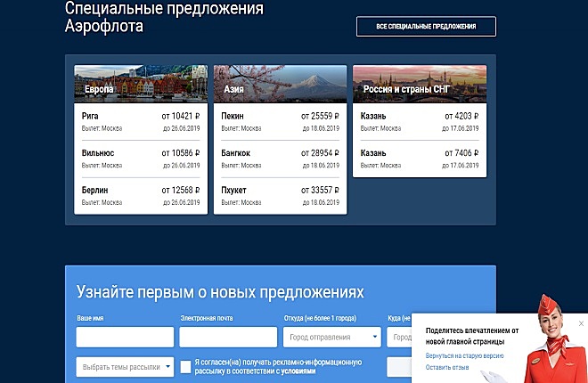The height and width of the screenshot is (383, 588).
Task: Click the Куда destination field
Action: [399, 337]
